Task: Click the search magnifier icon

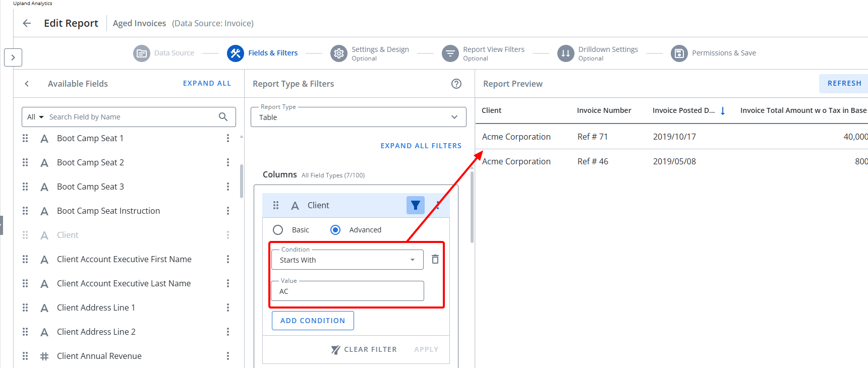Action: [223, 116]
